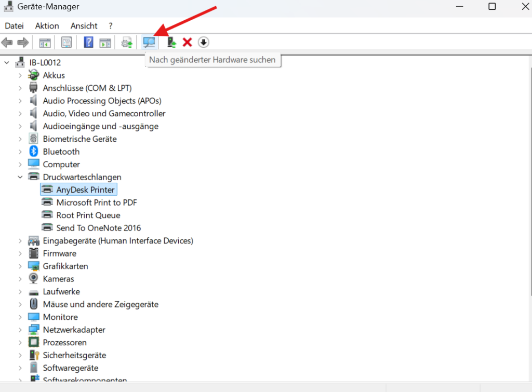Click the forward arrow in toolbar

click(23, 43)
